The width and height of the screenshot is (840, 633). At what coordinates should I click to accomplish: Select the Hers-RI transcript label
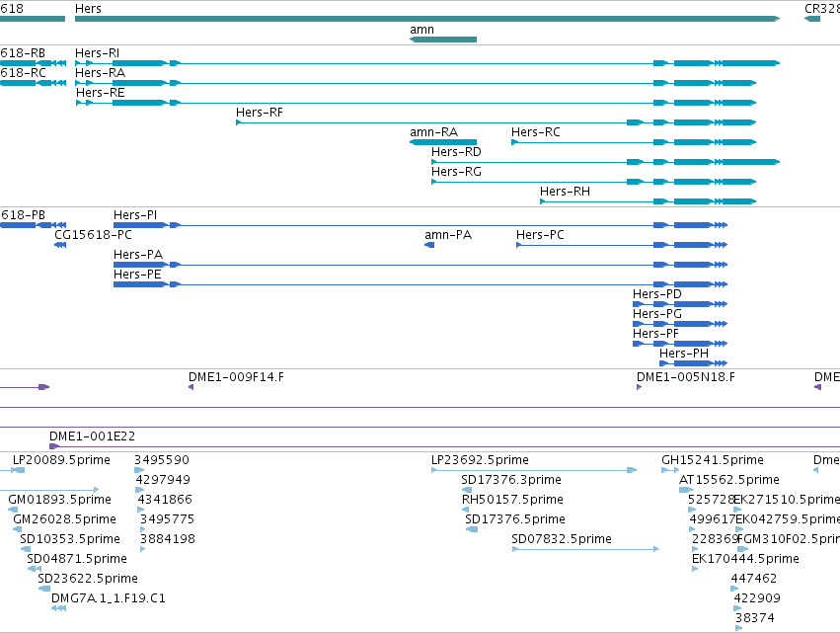[97, 53]
